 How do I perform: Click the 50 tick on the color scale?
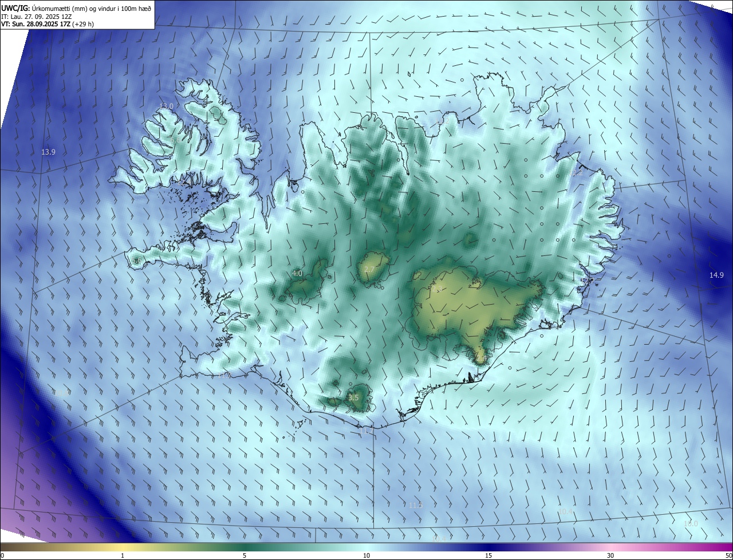point(728,556)
